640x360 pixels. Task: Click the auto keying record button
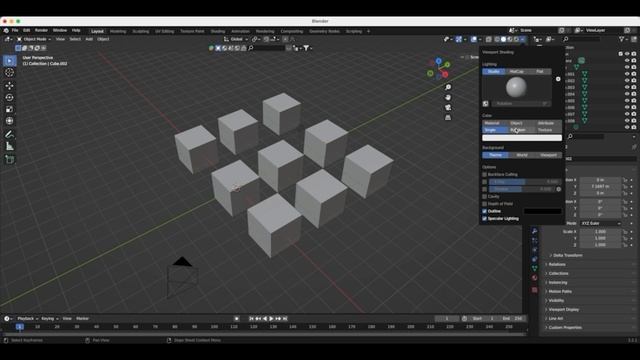(237, 318)
